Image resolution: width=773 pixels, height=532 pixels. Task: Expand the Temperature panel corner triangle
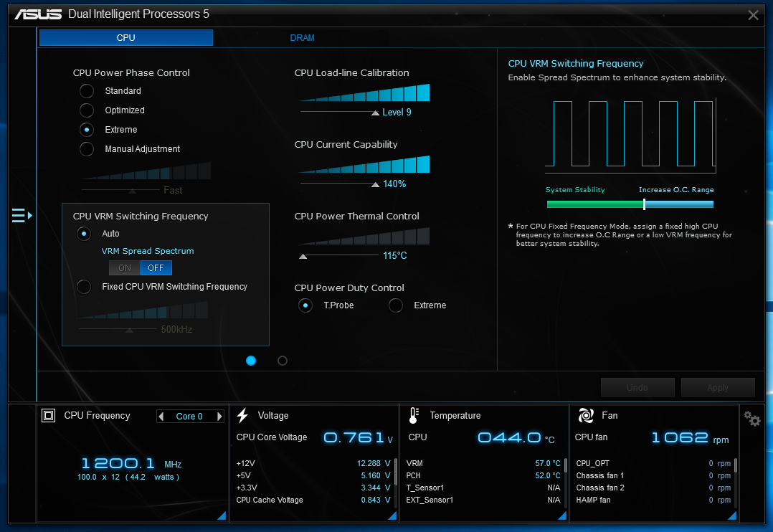(x=562, y=516)
